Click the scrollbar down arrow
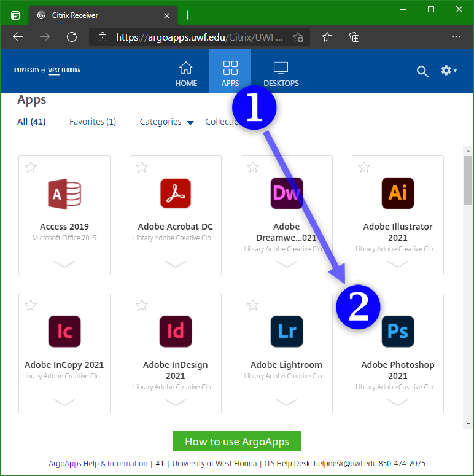This screenshot has height=476, width=474. (468, 424)
